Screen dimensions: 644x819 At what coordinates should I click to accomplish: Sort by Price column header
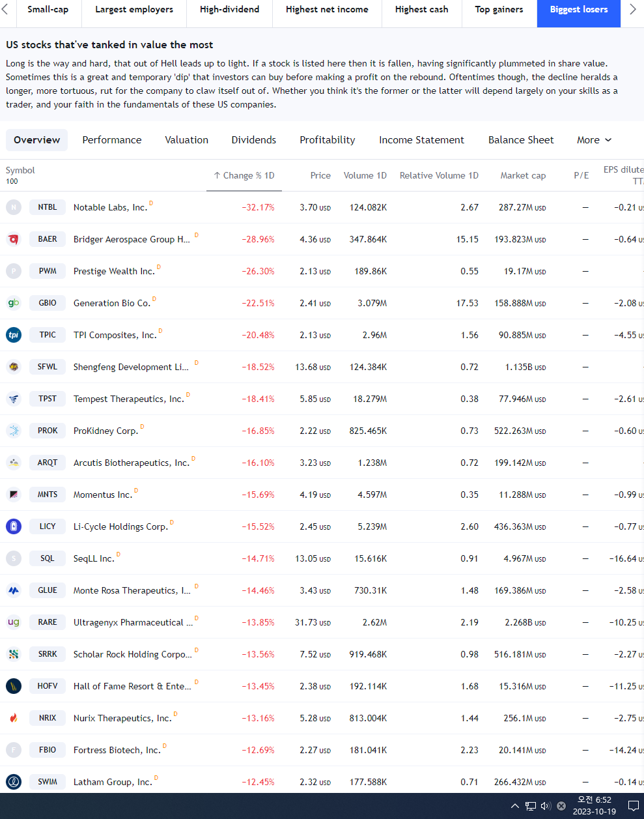pyautogui.click(x=320, y=175)
